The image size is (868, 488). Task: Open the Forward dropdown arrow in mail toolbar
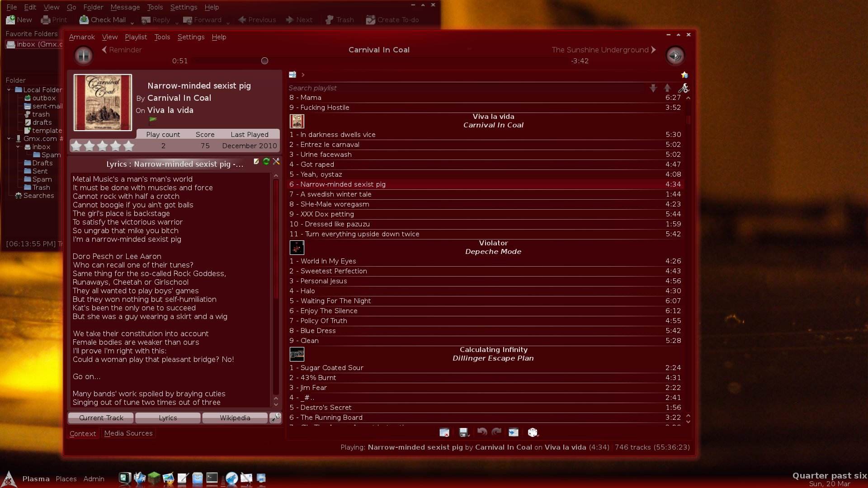point(228,23)
